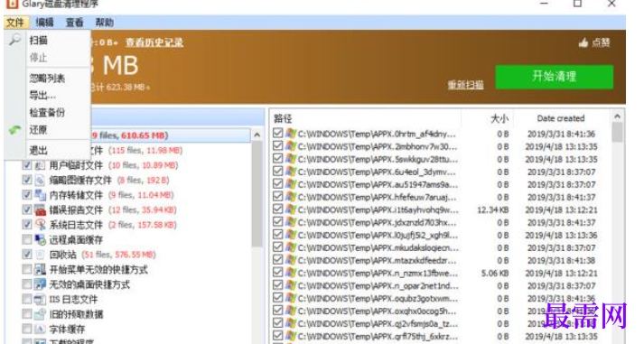Click the 远程桌面缓存 category icon
This screenshot has width=644, height=344.
[x=40, y=240]
